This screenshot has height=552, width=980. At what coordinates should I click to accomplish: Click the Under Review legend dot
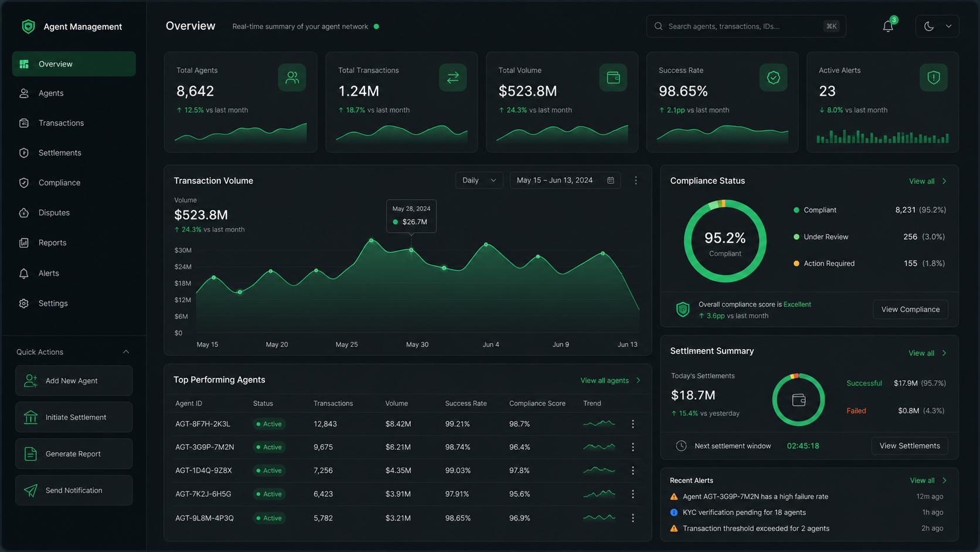[796, 237]
